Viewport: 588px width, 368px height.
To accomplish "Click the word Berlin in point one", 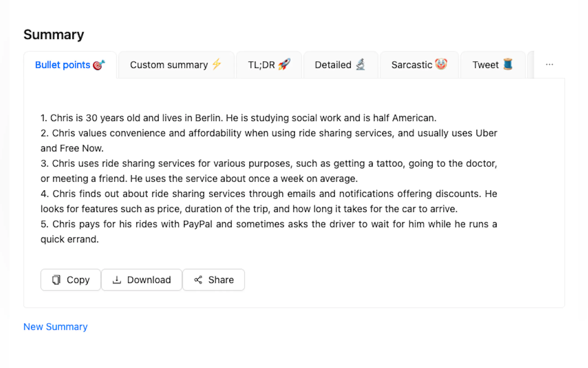I will pos(208,118).
